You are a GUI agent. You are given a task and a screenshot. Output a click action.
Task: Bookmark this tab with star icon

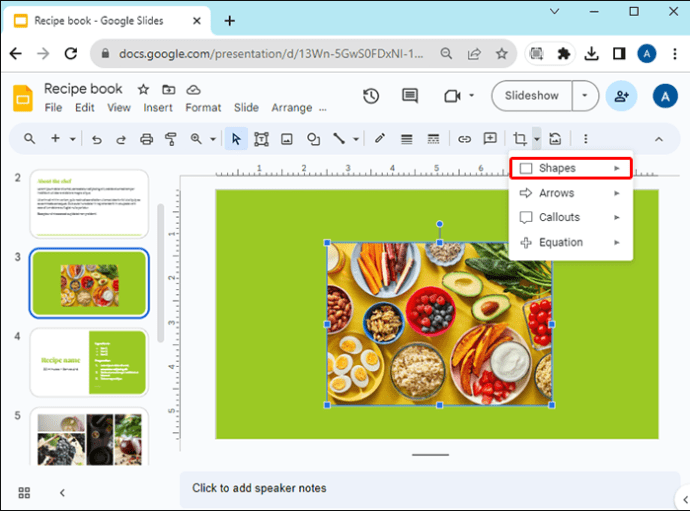[502, 54]
